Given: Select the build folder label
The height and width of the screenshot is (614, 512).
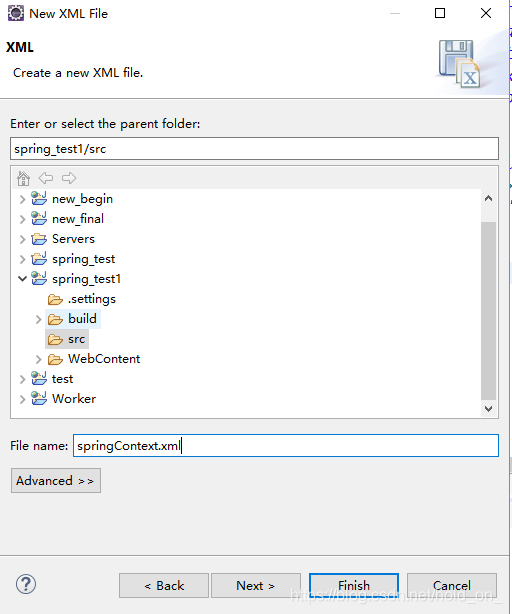Looking at the screenshot, I should (x=82, y=319).
